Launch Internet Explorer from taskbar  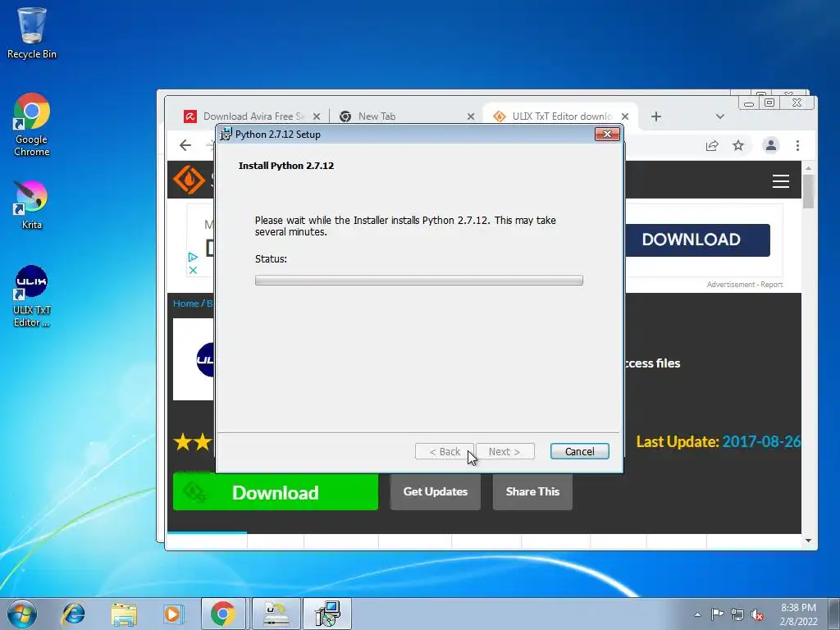pos(73,614)
